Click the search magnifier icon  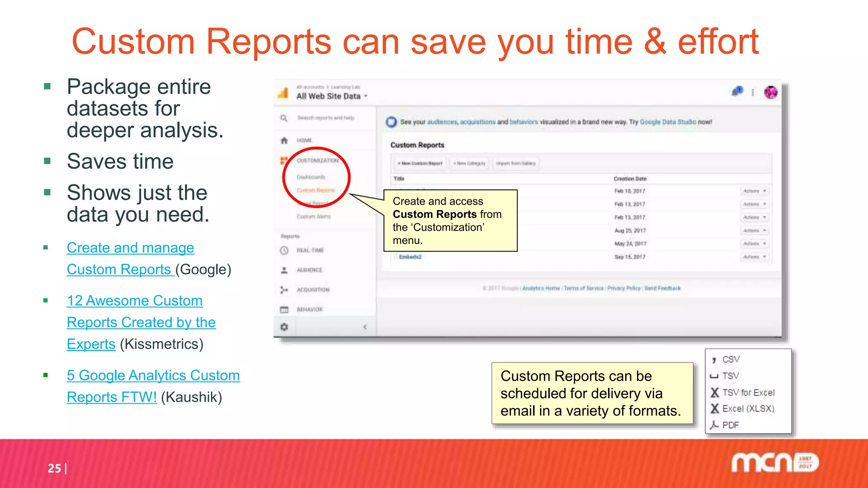[284, 118]
